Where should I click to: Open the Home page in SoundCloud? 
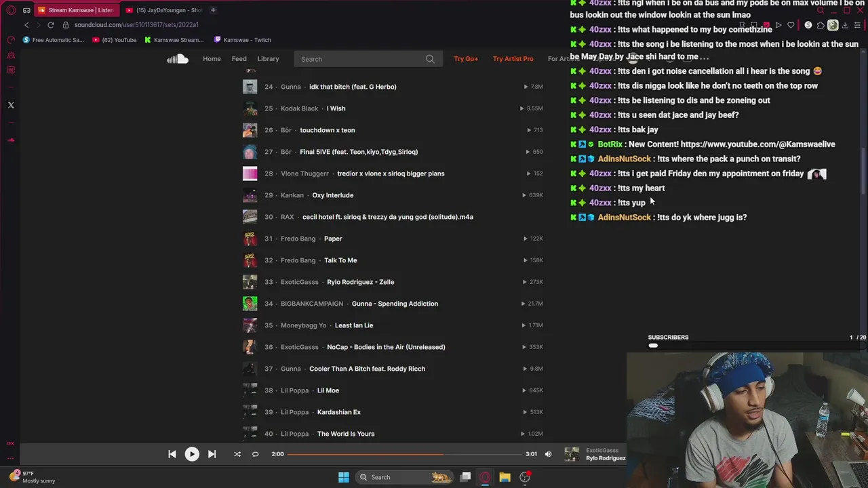(x=212, y=59)
